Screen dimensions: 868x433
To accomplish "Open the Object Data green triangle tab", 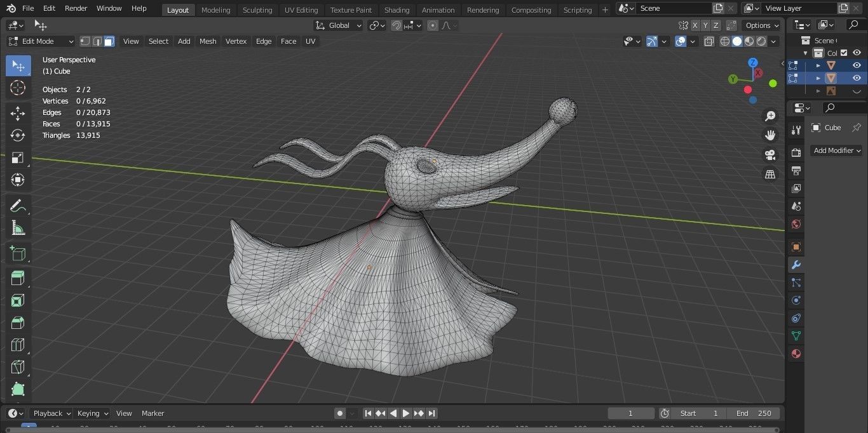I will tap(796, 336).
